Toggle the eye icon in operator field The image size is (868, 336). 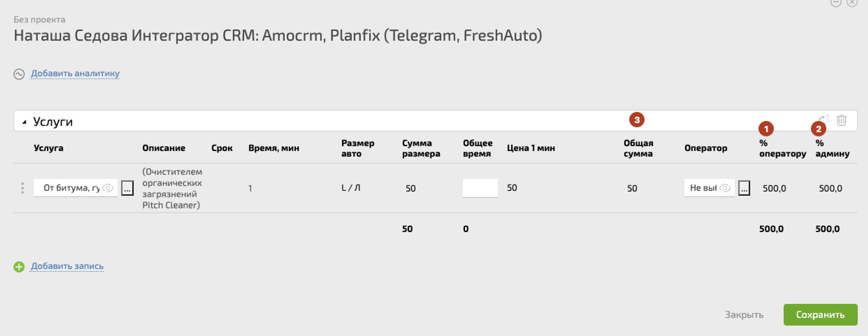click(x=725, y=188)
